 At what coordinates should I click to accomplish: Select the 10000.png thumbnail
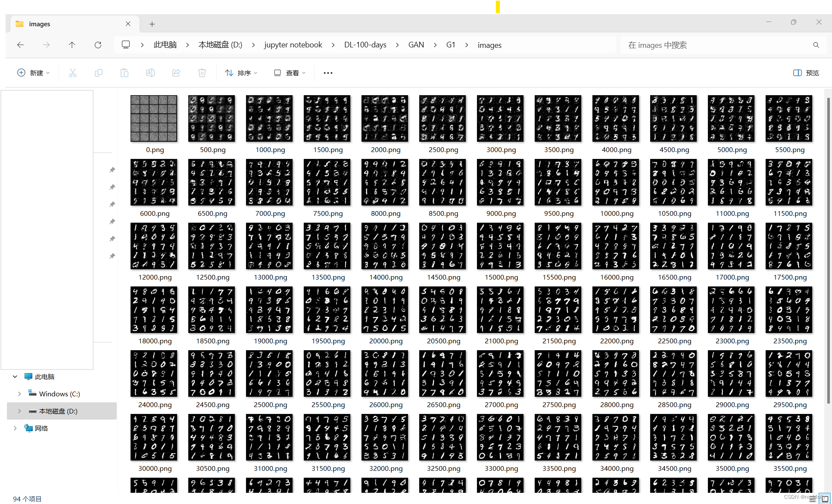[616, 182]
